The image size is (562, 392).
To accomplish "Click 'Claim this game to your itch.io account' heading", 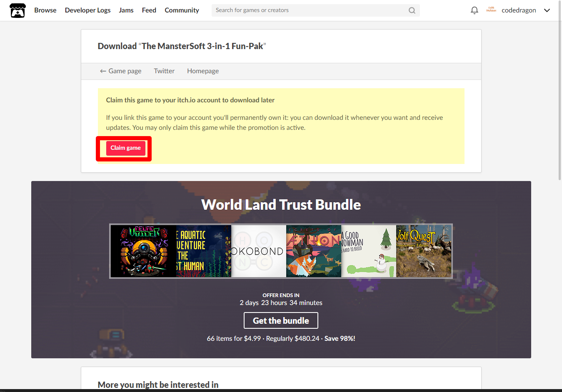I will click(190, 100).
